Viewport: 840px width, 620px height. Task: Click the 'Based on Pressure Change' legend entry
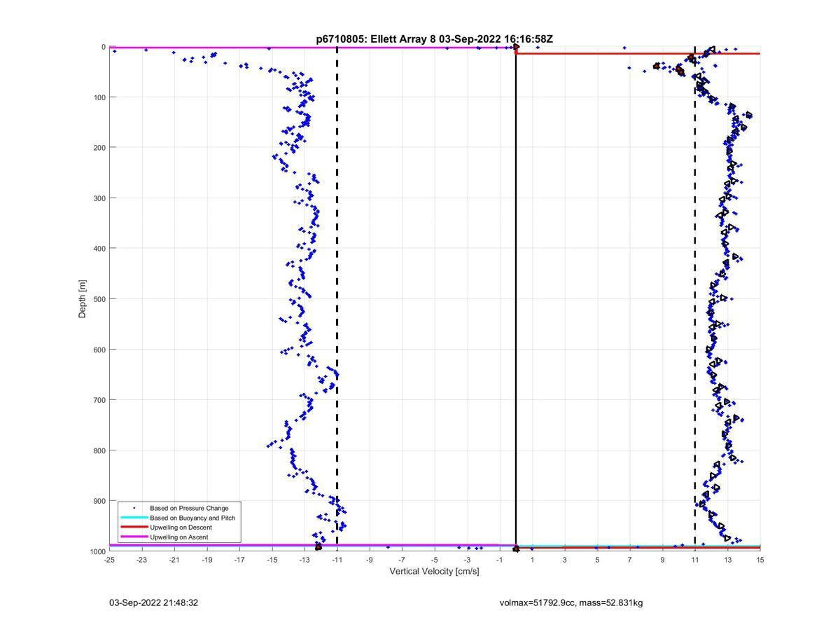pos(189,508)
